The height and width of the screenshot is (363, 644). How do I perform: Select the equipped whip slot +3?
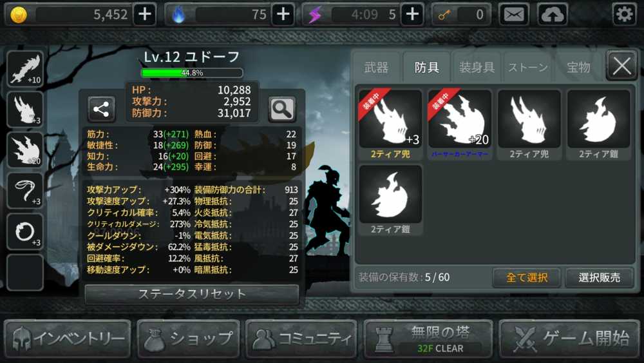(x=25, y=190)
